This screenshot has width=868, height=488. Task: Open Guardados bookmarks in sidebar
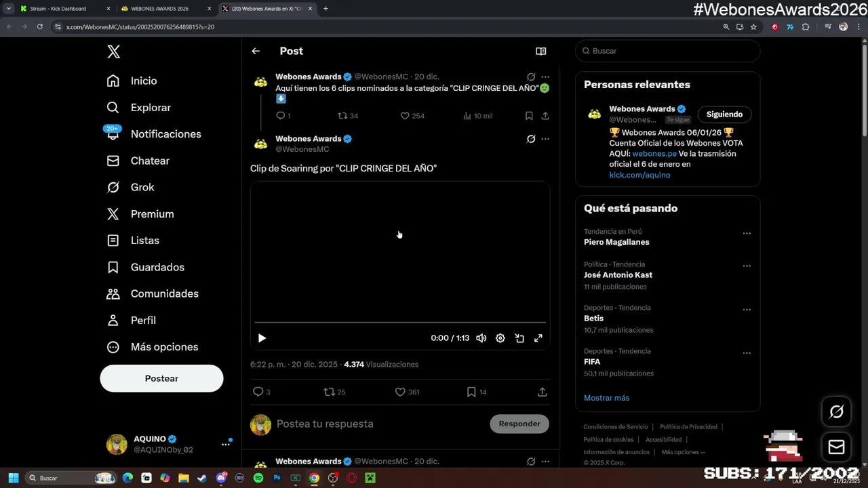[146, 267]
